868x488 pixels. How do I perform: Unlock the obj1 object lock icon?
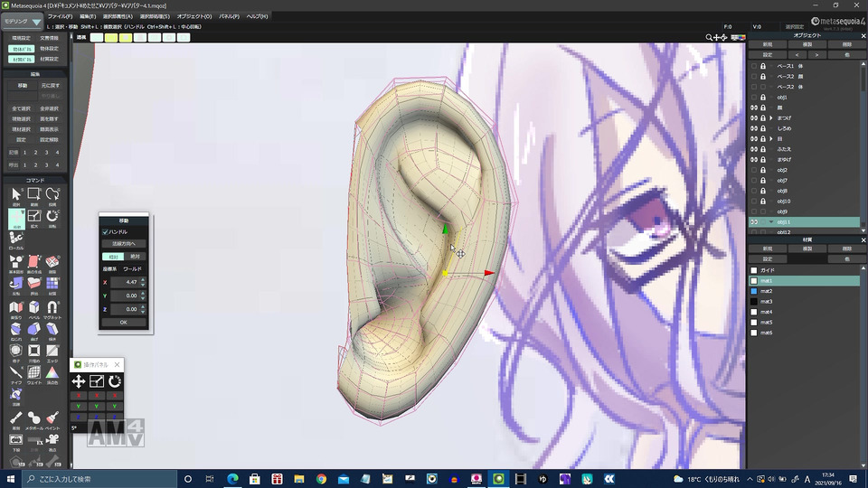pos(763,98)
